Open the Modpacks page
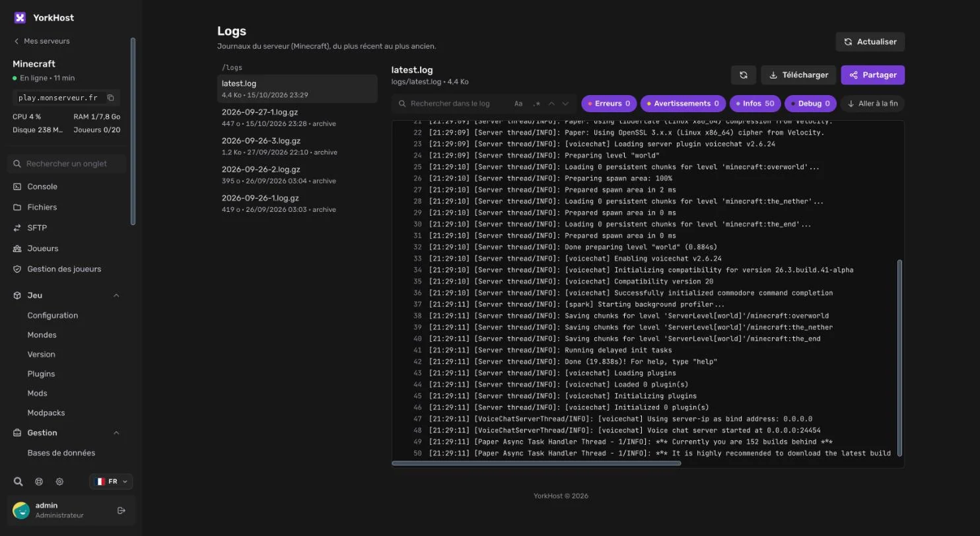 pyautogui.click(x=46, y=413)
